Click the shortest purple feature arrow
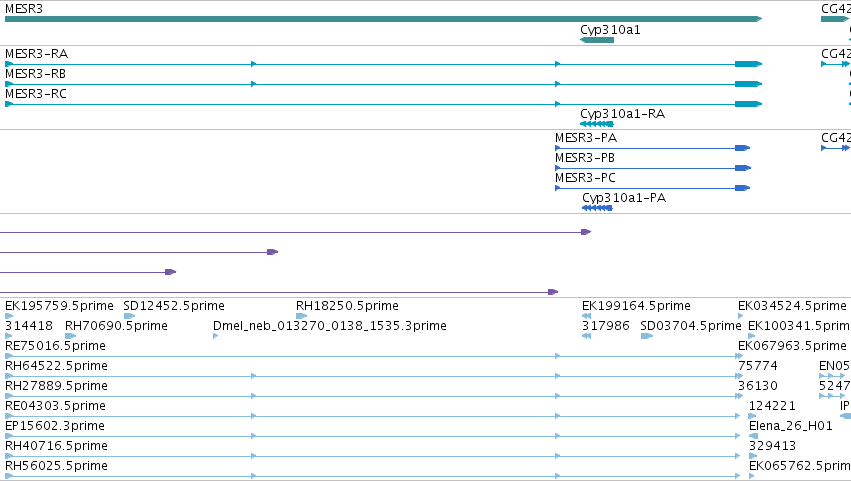The image size is (851, 481). pos(88,273)
